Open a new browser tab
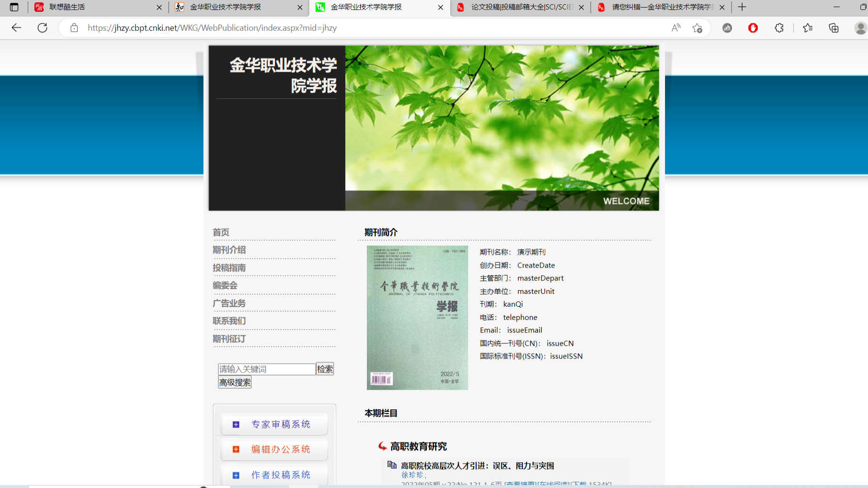The height and width of the screenshot is (488, 868). [742, 7]
